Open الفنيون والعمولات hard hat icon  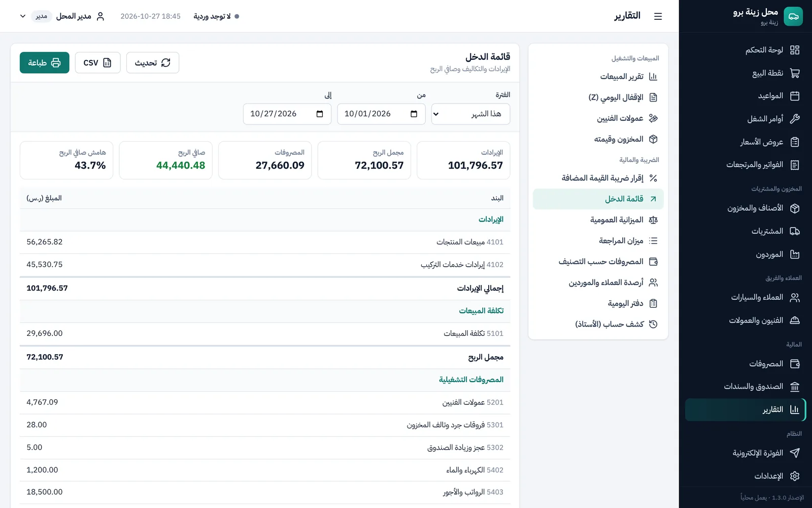click(x=795, y=321)
